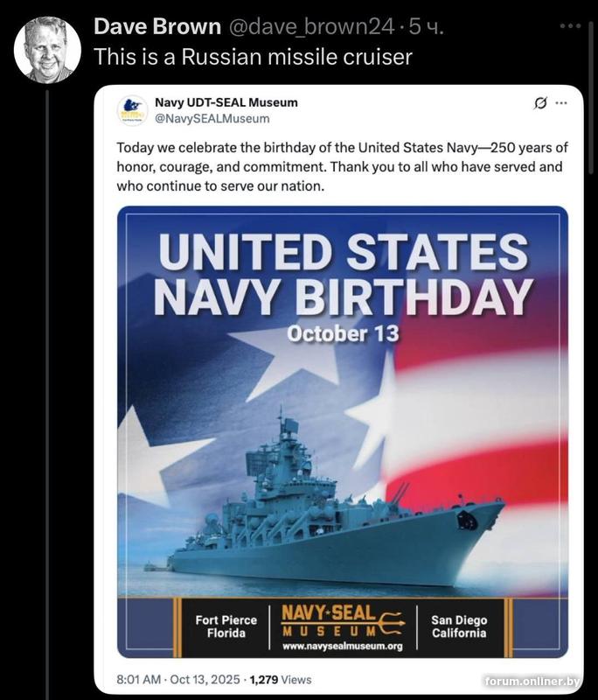
Task: Click the www.navysealmuseum.org address in the banner
Action: click(x=342, y=647)
